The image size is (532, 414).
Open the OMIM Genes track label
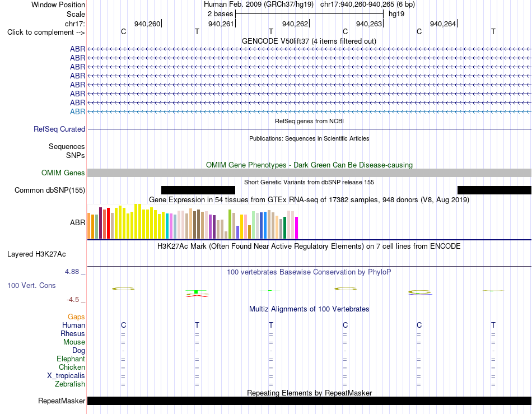(x=63, y=173)
